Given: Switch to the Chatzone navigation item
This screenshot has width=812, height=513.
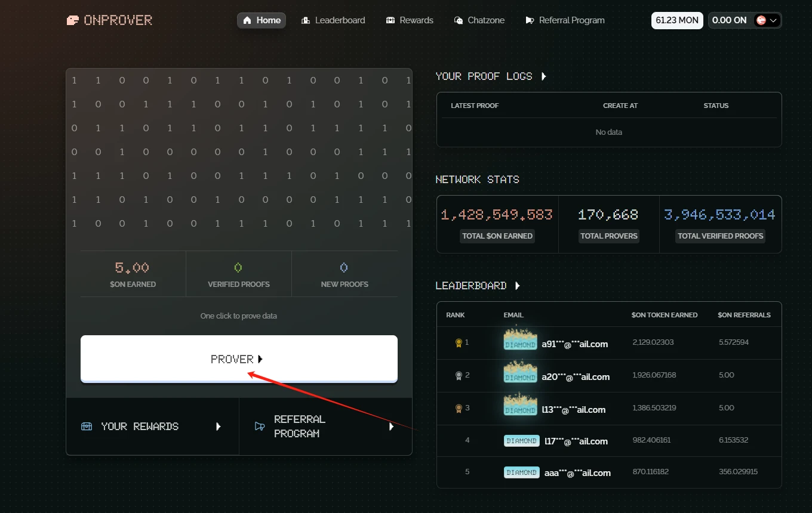Looking at the screenshot, I should point(479,20).
